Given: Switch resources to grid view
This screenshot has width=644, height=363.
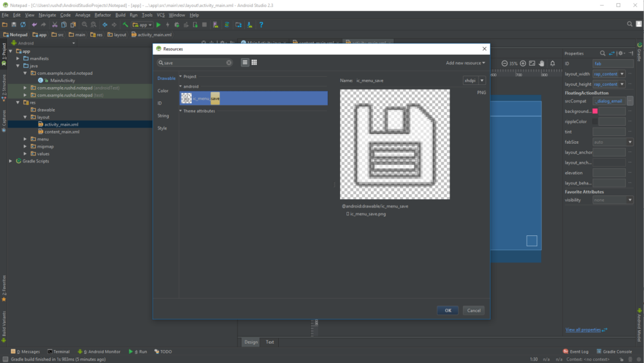Looking at the screenshot, I should [x=254, y=63].
